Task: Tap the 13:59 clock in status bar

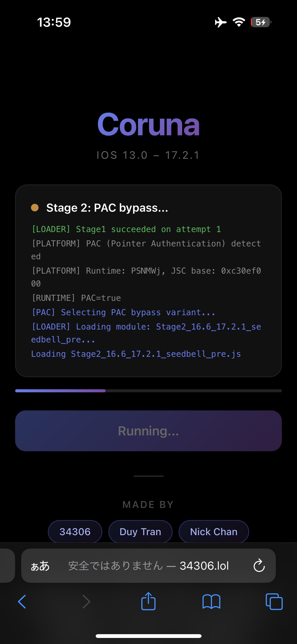Action: tap(54, 22)
